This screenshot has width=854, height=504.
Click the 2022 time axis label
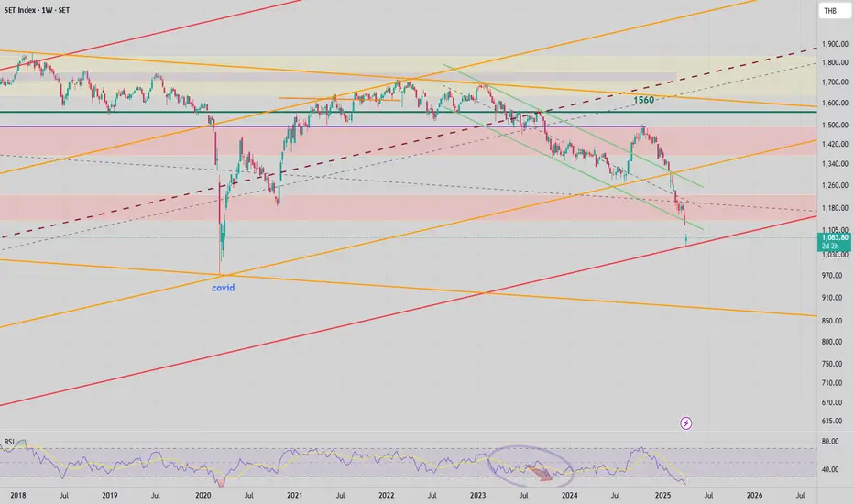click(x=386, y=495)
